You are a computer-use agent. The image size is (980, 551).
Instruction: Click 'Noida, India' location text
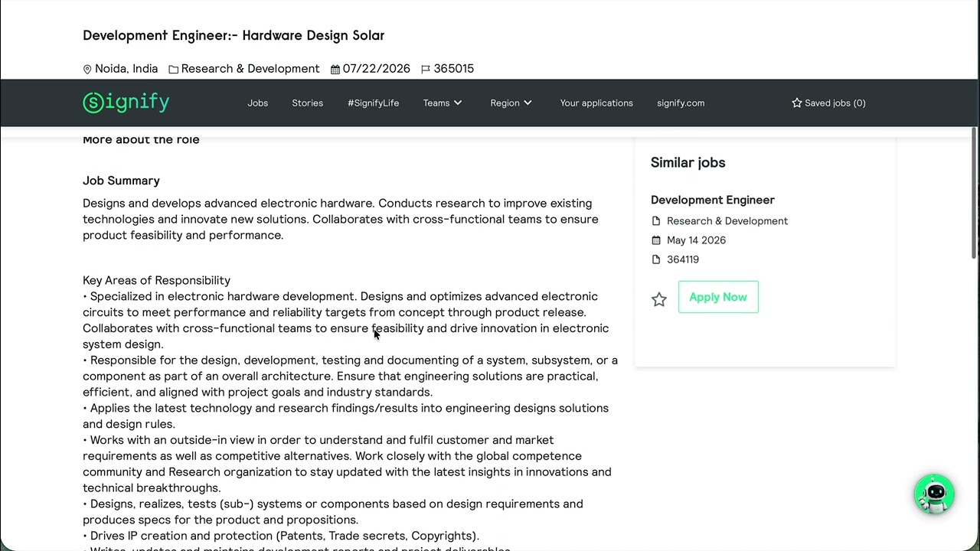click(126, 69)
